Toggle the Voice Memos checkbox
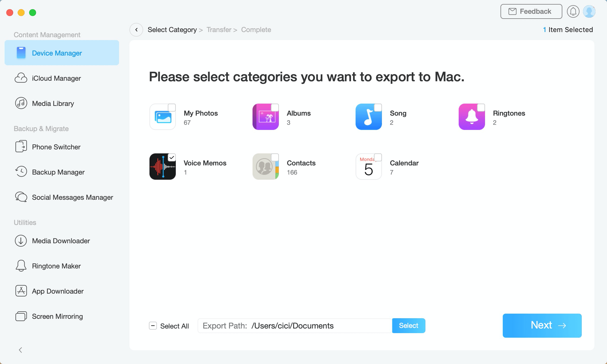Viewport: 607px width, 364px height. click(172, 157)
